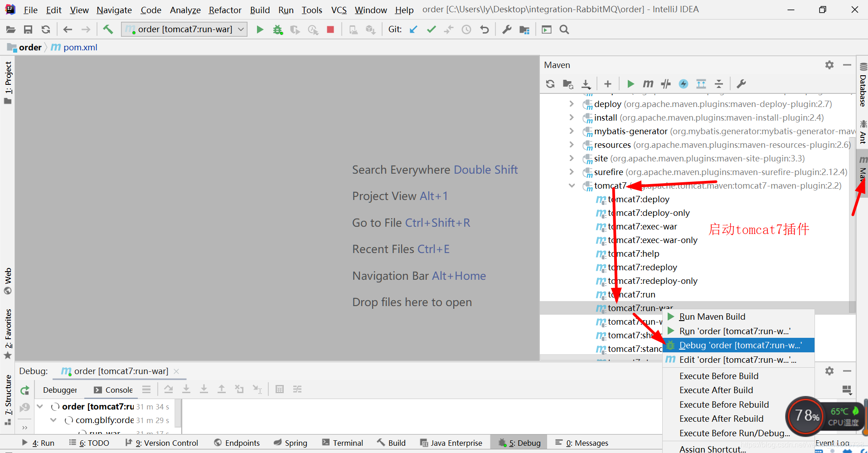Click the Git Show History clock icon

(x=466, y=29)
